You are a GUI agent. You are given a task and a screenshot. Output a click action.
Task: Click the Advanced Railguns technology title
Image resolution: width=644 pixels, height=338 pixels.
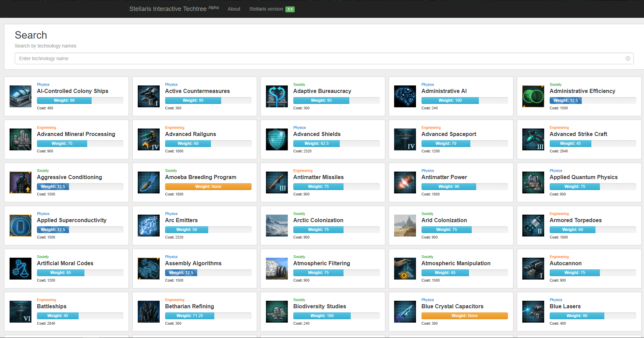point(190,134)
